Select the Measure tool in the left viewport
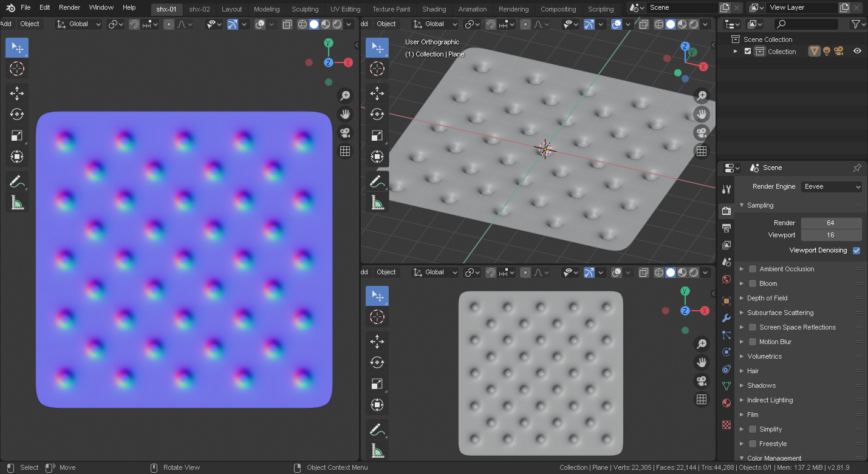This screenshot has height=474, width=868. (x=17, y=203)
